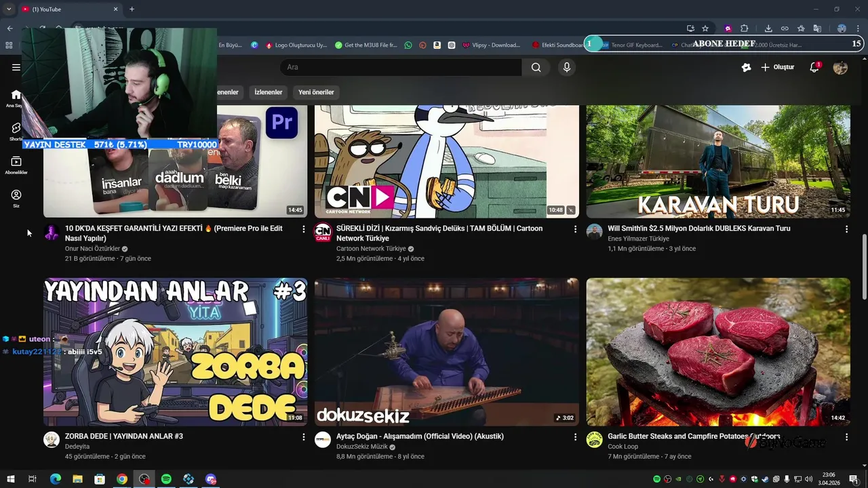Bookmark this page with the star icon

point(705,28)
